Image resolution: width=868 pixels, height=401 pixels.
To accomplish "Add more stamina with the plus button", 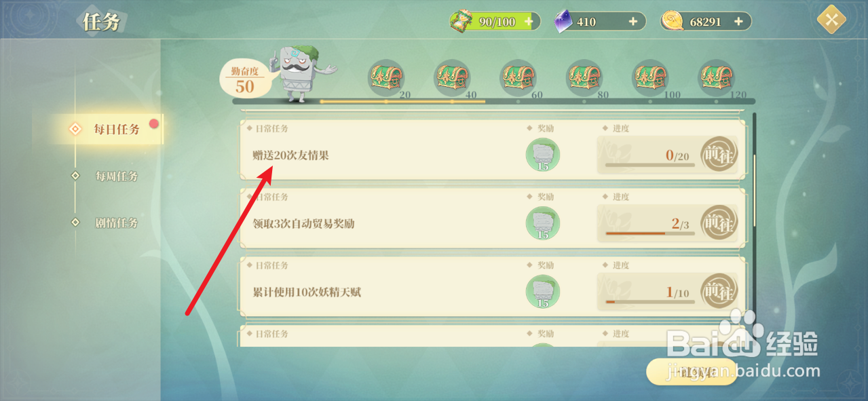I will coord(529,22).
